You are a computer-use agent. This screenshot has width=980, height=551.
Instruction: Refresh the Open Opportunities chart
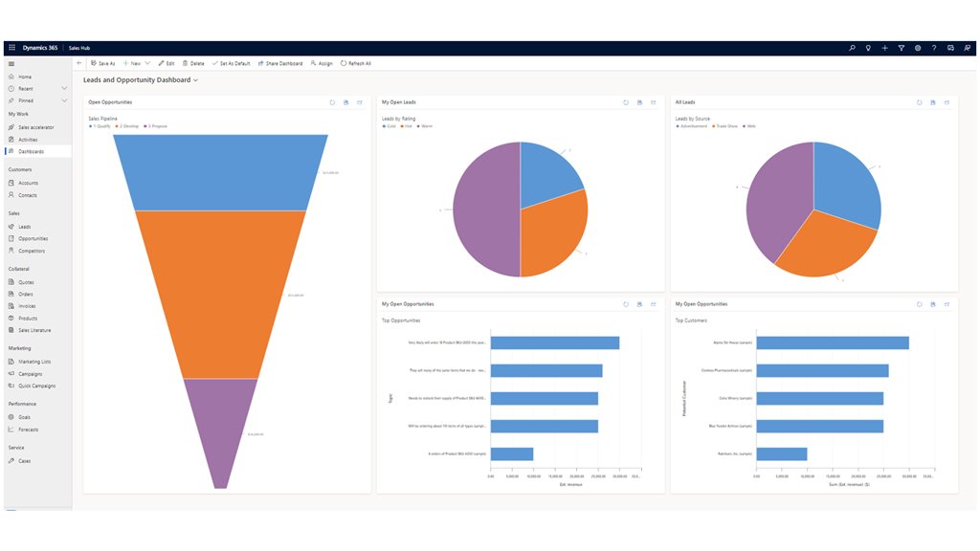coord(332,102)
